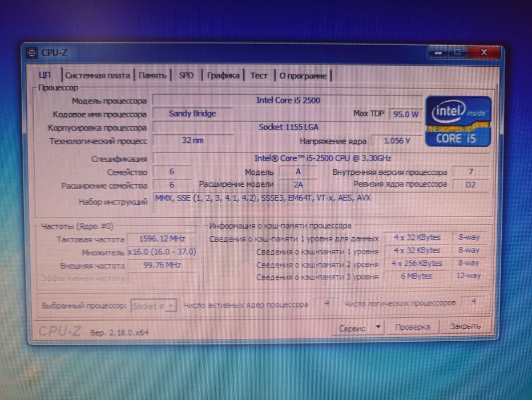Viewport: 532px width, 400px height.
Task: Switch to the SPD tab
Action: 186,75
